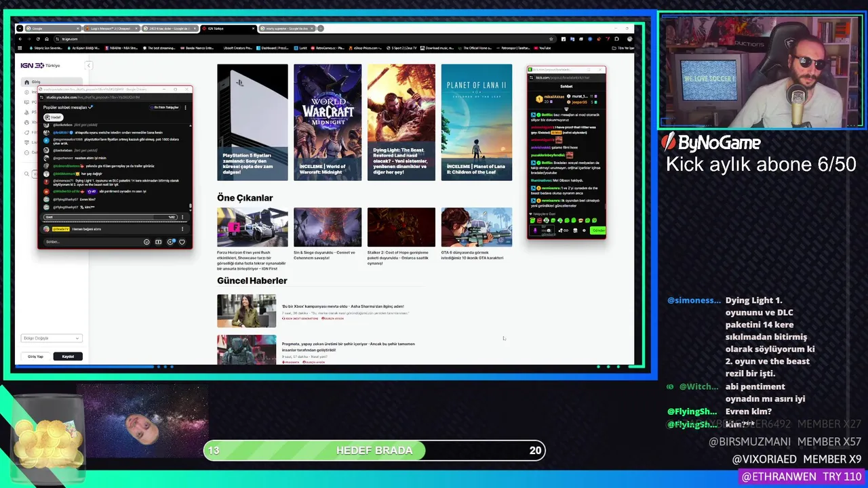Open the PlayStation 5 fiyatları article card
868x488 pixels.
point(252,122)
